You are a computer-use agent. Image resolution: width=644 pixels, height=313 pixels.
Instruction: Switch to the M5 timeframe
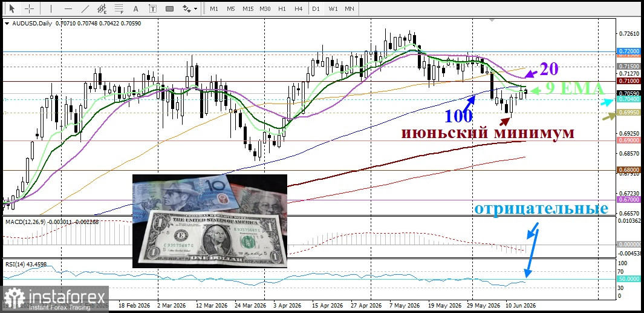231,8
